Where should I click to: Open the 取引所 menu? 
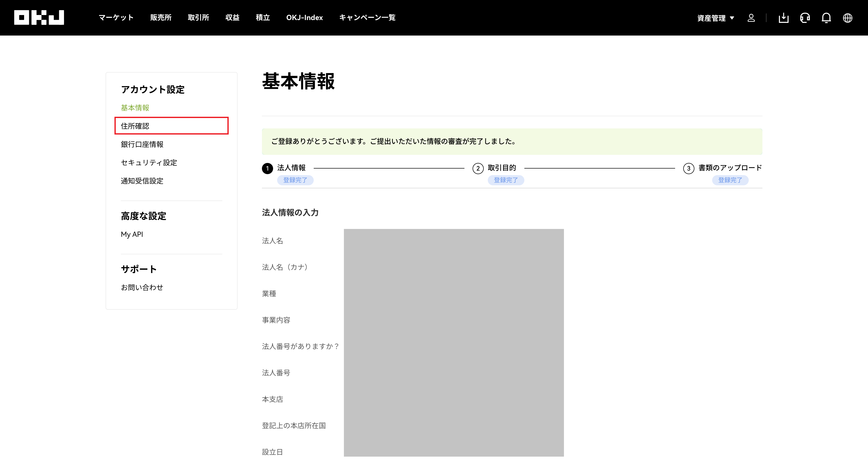point(198,18)
